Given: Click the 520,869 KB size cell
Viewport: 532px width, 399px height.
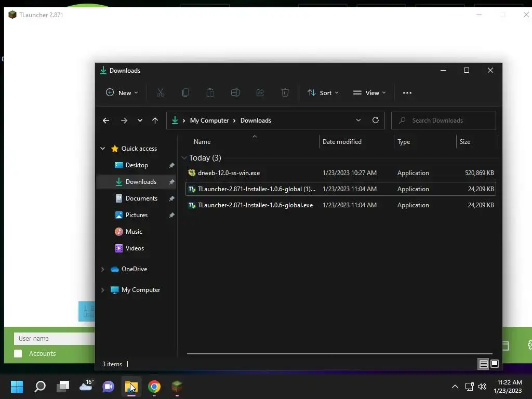Looking at the screenshot, I should (x=479, y=173).
